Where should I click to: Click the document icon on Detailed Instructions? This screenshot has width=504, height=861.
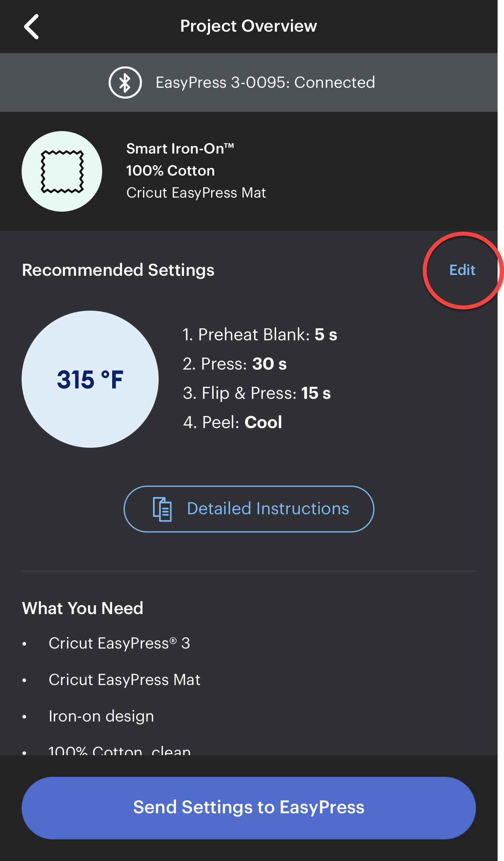161,509
